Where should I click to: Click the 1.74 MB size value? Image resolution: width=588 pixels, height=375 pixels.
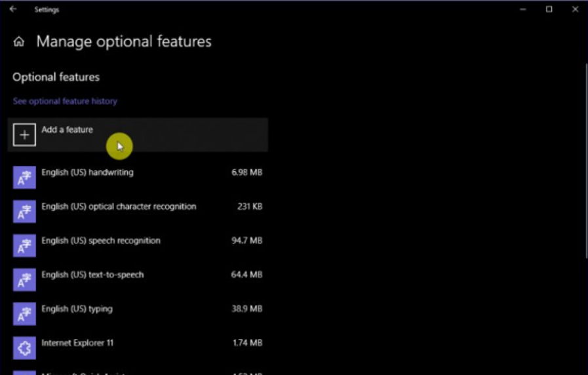248,343
